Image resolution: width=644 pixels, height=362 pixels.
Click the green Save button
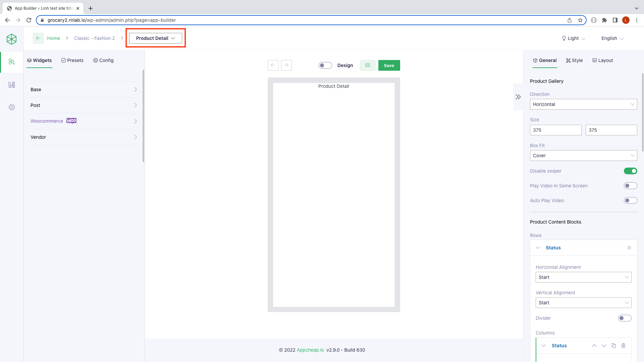tap(389, 65)
